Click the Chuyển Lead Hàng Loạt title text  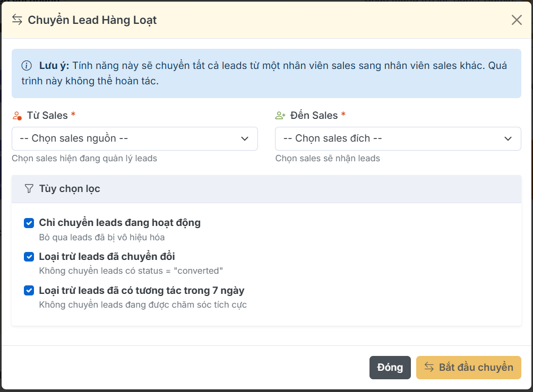coord(92,20)
